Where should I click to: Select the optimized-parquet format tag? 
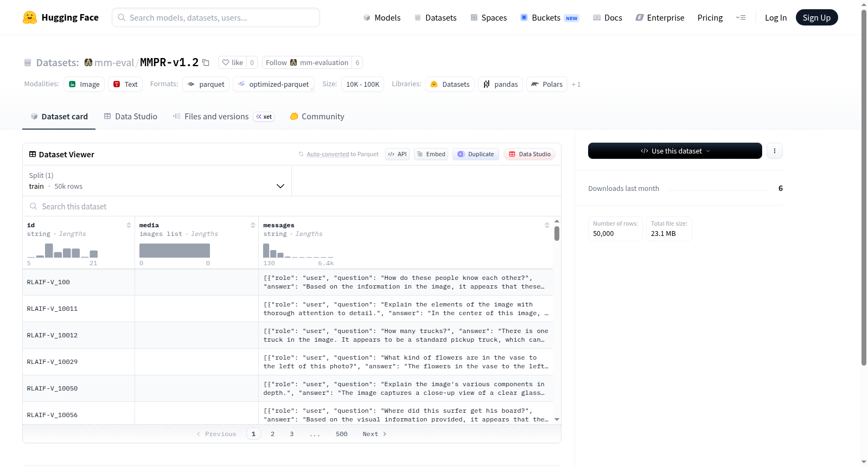[x=273, y=84]
